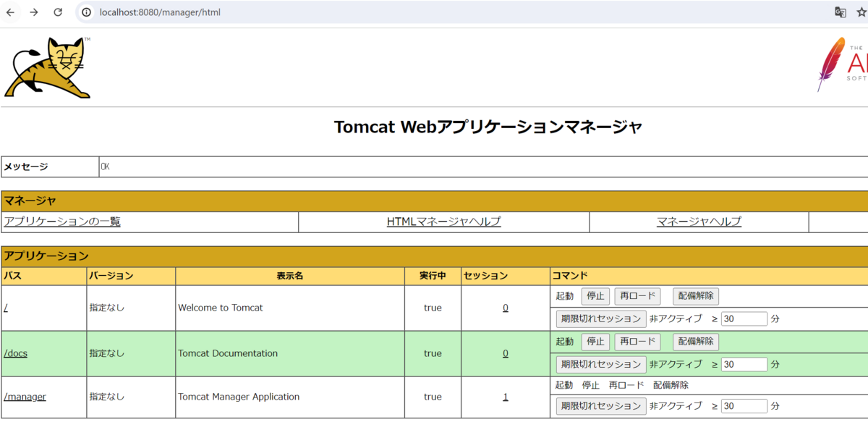This screenshot has height=430, width=868.
Task: Click the Tomcat Manager Application display name
Action: coord(239,397)
